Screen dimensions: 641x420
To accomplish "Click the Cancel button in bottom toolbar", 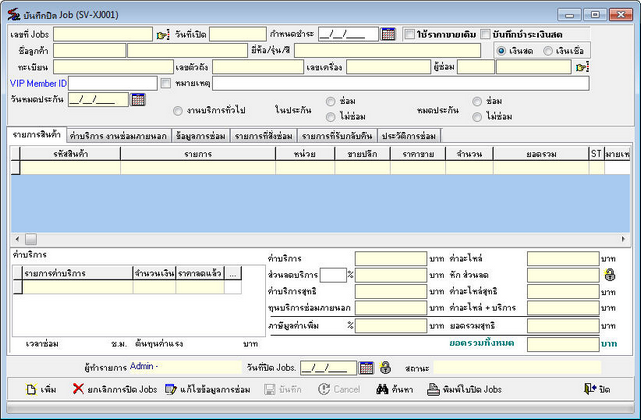I will (339, 389).
